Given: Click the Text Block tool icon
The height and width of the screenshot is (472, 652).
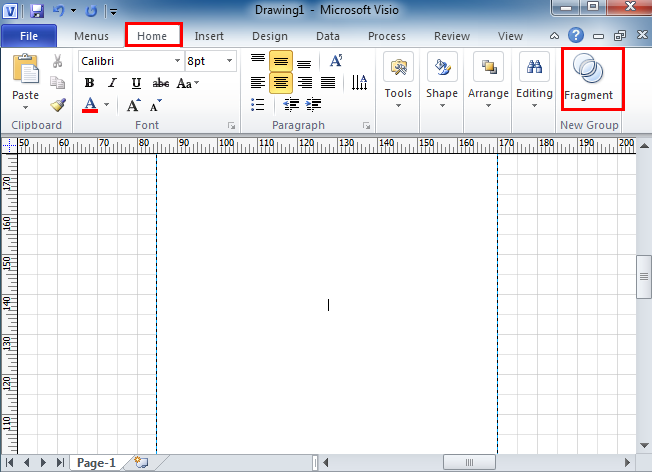Looking at the screenshot, I should (336, 61).
